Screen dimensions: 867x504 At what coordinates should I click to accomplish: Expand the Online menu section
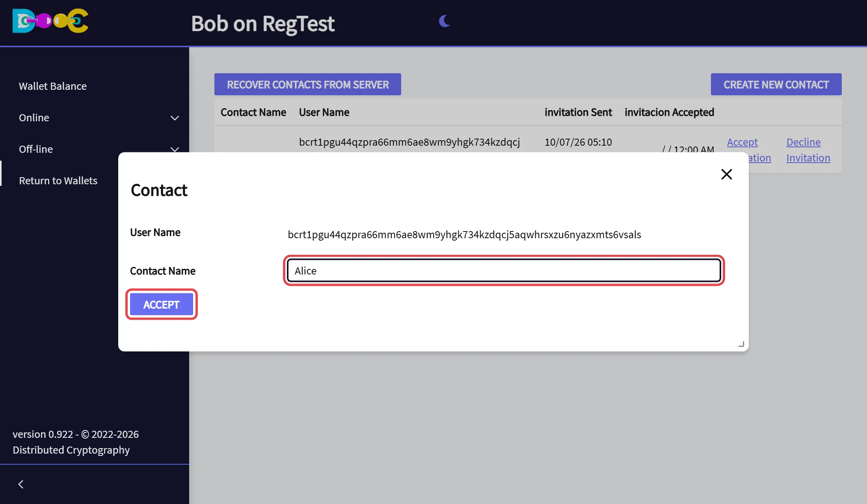point(95,118)
